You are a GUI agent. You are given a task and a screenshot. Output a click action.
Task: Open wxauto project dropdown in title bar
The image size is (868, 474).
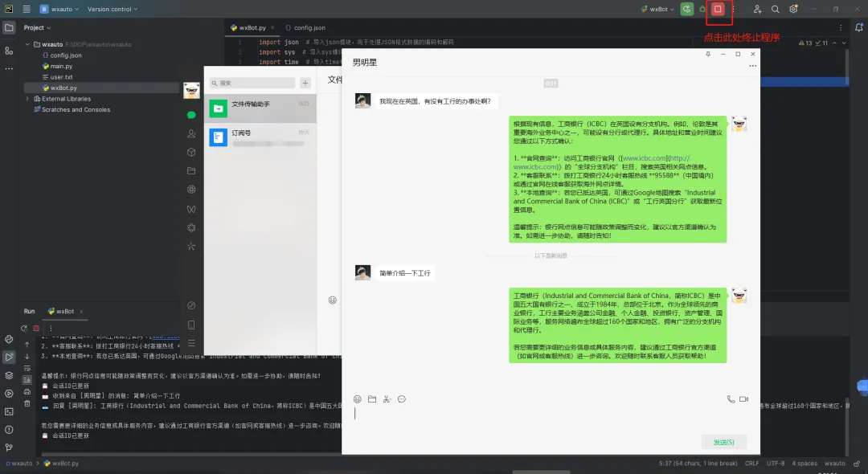(59, 9)
